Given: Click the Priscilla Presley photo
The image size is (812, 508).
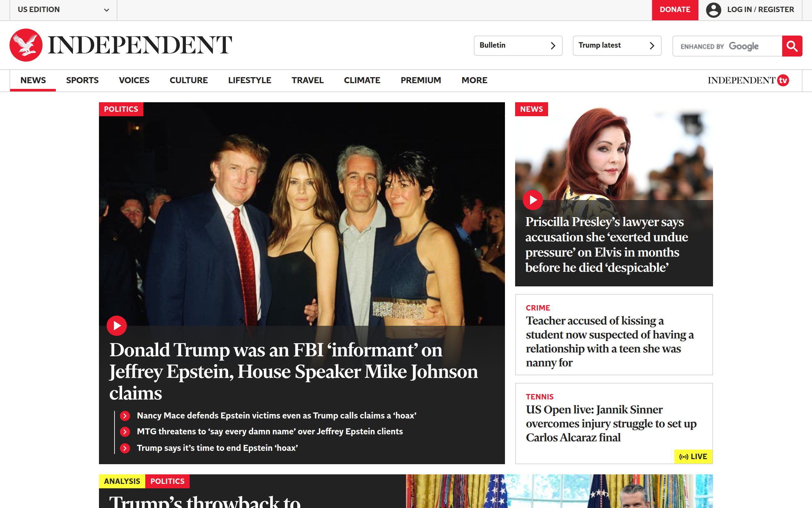Looking at the screenshot, I should point(614,152).
